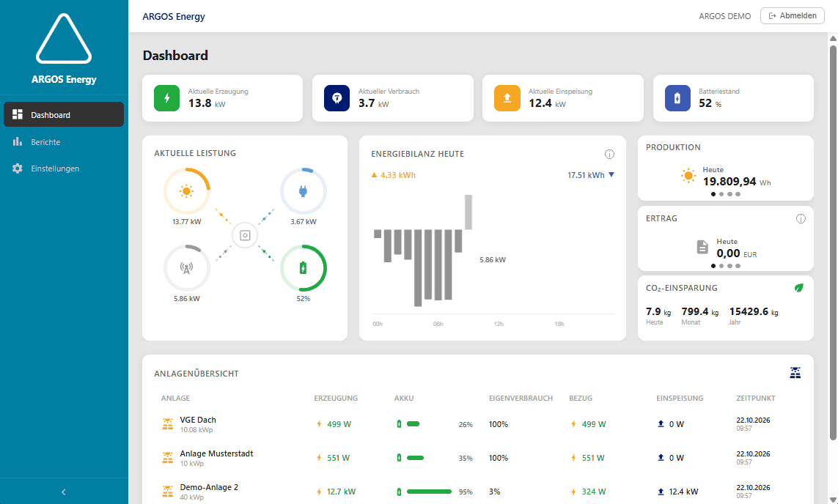
Task: Click the solar panel icon beside Demo-Anlage 2
Action: [x=168, y=492]
